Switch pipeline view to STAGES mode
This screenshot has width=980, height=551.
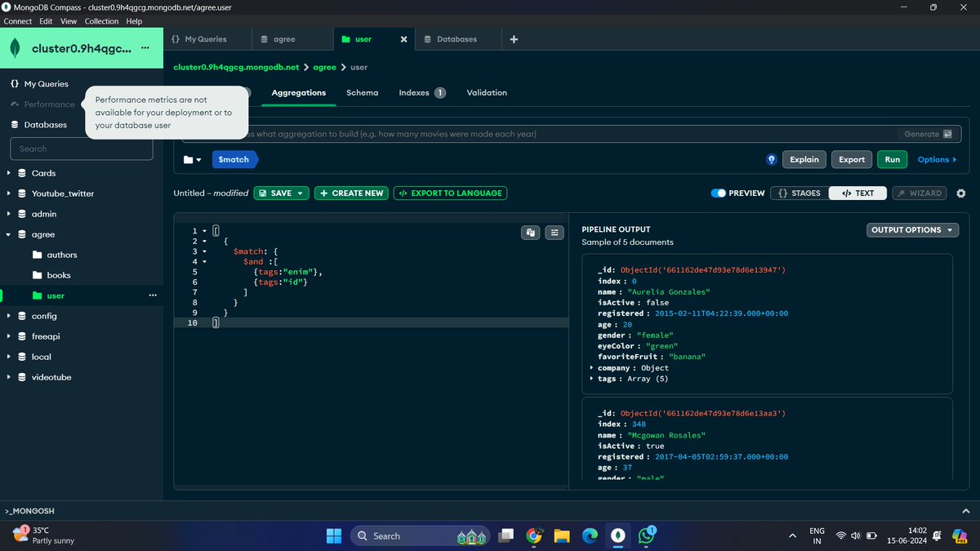[797, 193]
